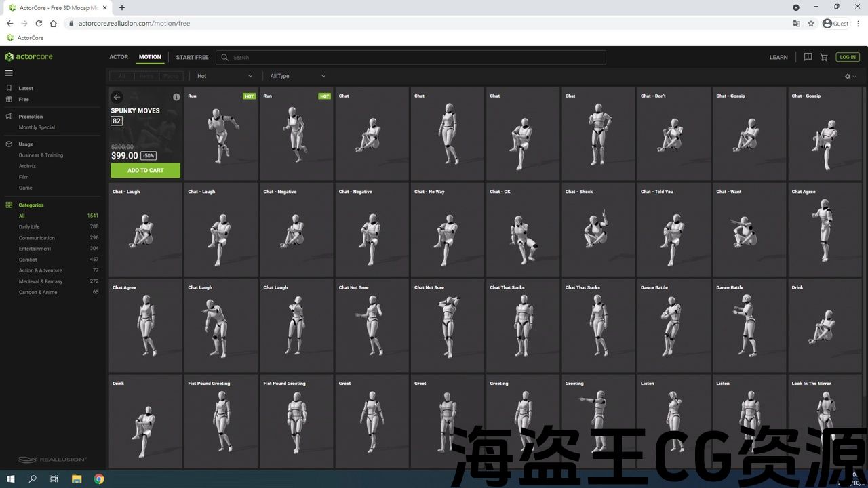Image resolution: width=868 pixels, height=488 pixels.
Task: Click the LOG IN button
Action: click(x=848, y=57)
